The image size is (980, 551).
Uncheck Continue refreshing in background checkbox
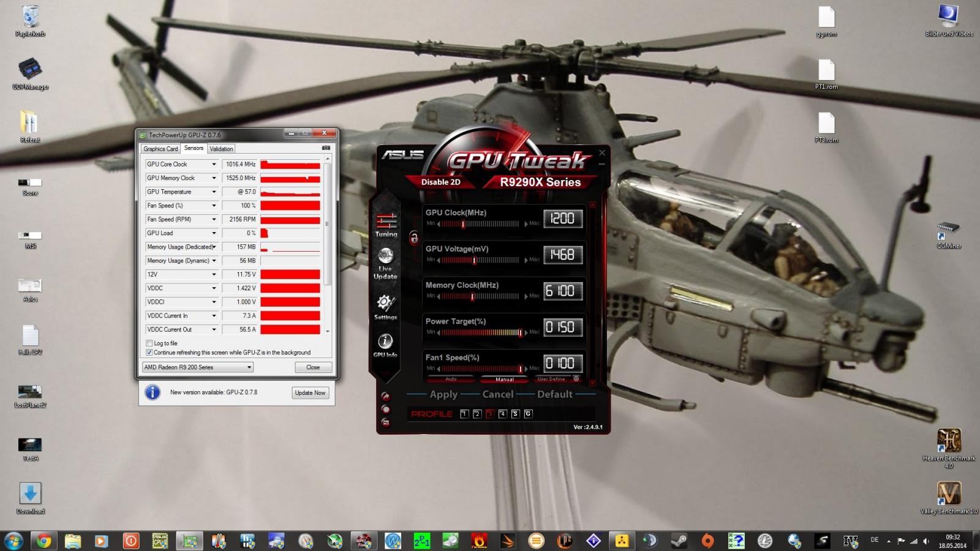click(149, 353)
